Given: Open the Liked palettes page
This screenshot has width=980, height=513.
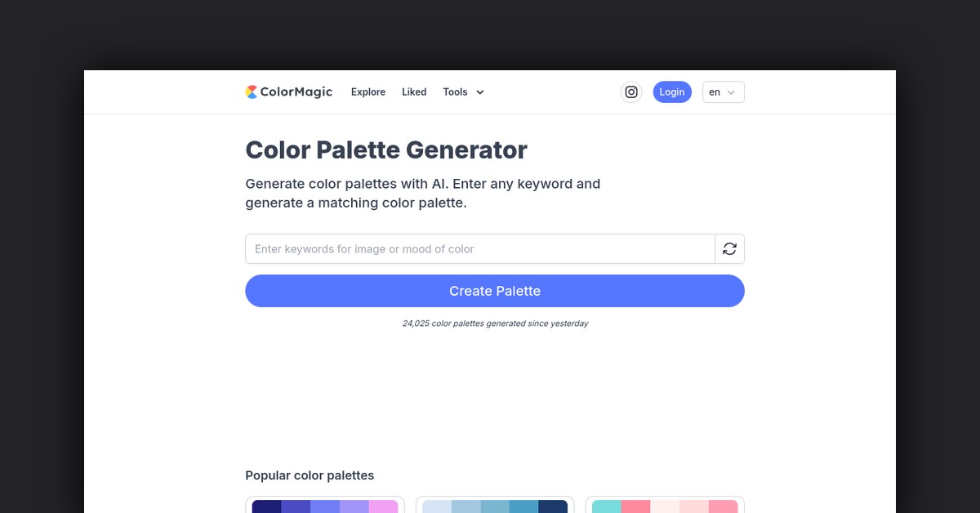Looking at the screenshot, I should pyautogui.click(x=414, y=91).
